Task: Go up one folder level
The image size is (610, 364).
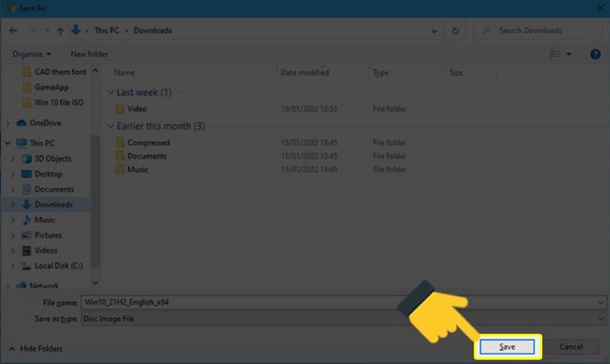Action: click(60, 30)
